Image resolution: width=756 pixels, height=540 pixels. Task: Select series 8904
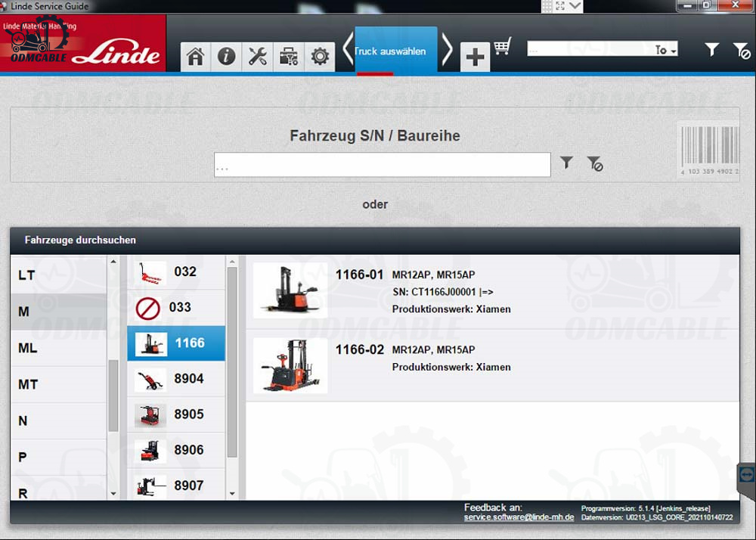[x=176, y=379]
